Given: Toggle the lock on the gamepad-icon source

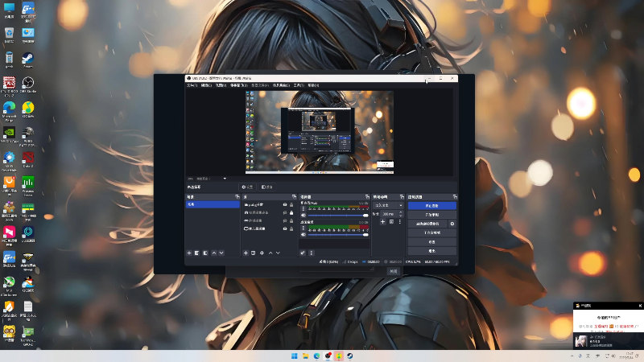Looking at the screenshot, I should click(x=291, y=220).
